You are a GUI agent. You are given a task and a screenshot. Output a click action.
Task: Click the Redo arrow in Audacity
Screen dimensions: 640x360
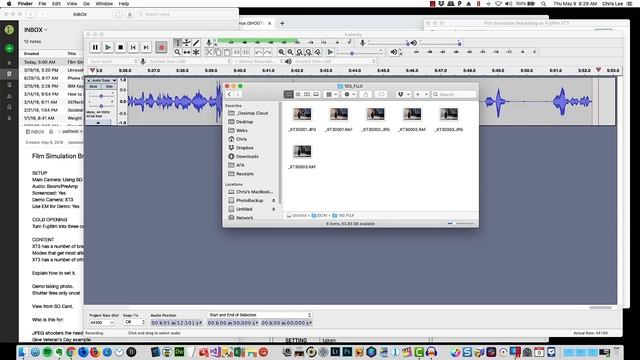[x=268, y=52]
